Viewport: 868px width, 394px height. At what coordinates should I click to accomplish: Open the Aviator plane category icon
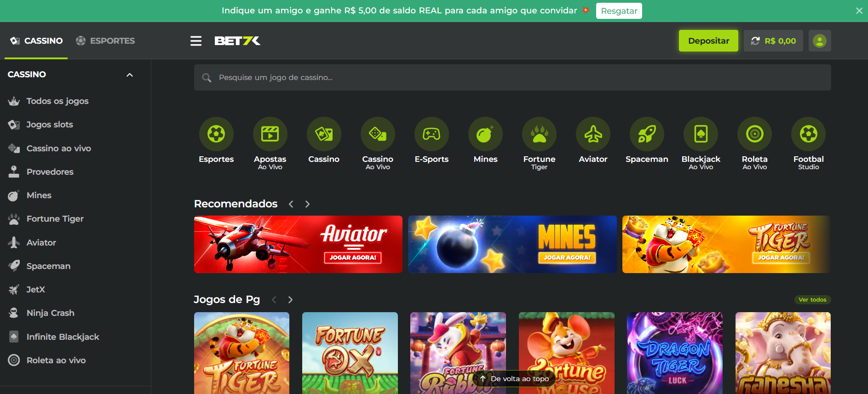tap(593, 134)
